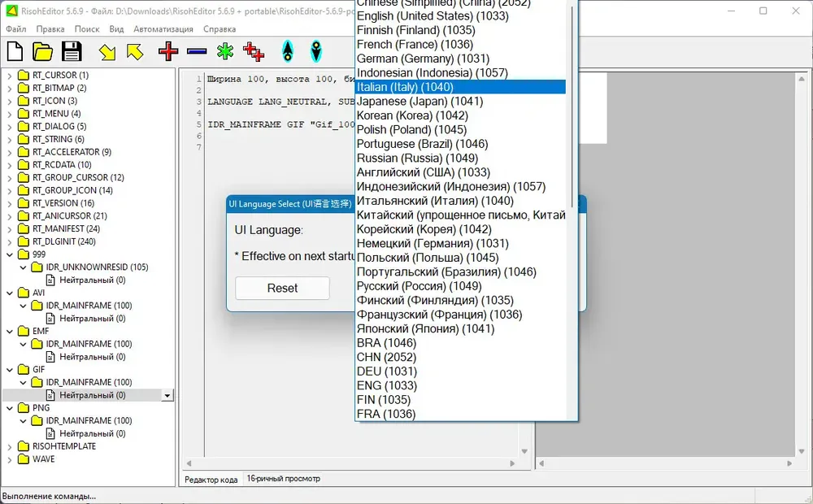Image resolution: width=813 pixels, height=504 pixels.
Task: Select Russian (Russia) (1049) option
Action: pyautogui.click(x=460, y=159)
